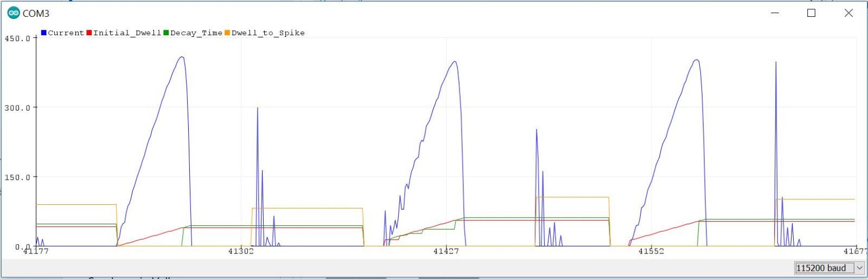Maximize the COM3 plotter window

811,13
